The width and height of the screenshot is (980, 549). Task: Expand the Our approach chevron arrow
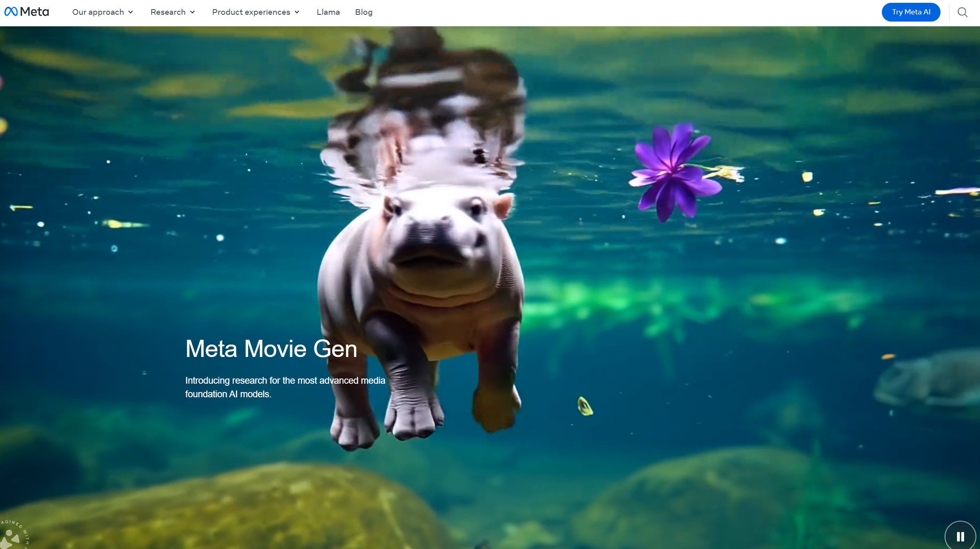[x=130, y=12]
